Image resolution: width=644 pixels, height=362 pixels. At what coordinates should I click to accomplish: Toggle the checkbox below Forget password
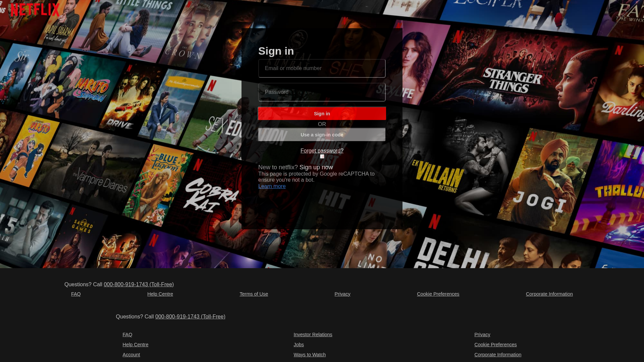[x=322, y=157]
